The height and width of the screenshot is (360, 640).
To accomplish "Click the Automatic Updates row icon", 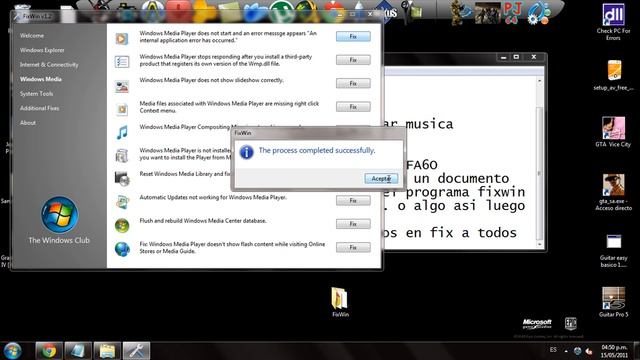I will (122, 202).
